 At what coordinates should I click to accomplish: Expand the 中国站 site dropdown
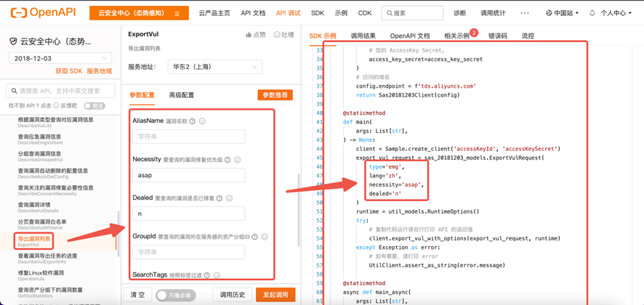[x=563, y=13]
